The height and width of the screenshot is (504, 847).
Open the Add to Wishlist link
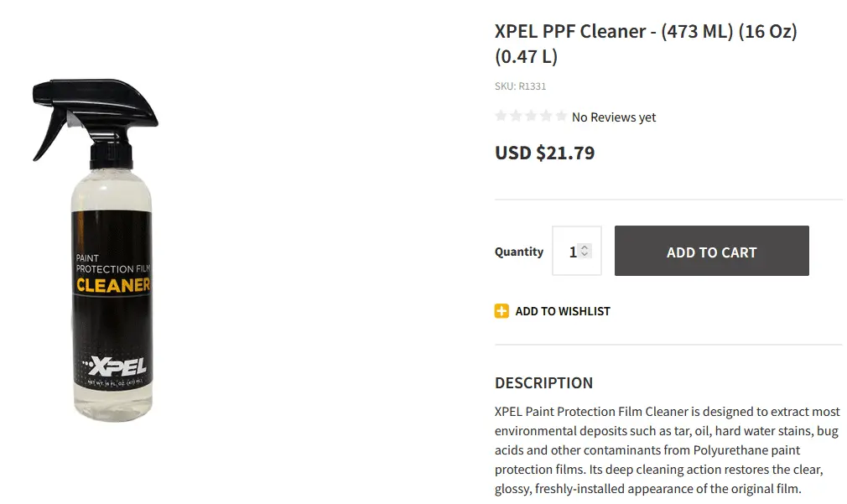[563, 311]
